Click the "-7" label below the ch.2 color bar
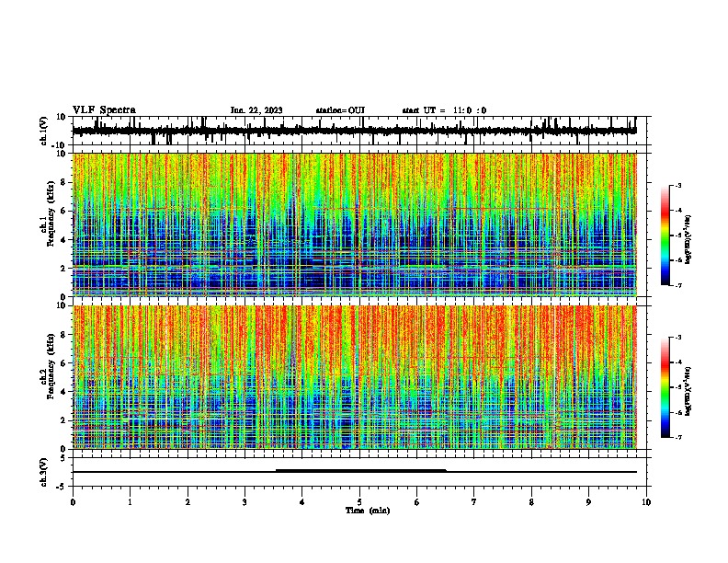 pos(677,437)
